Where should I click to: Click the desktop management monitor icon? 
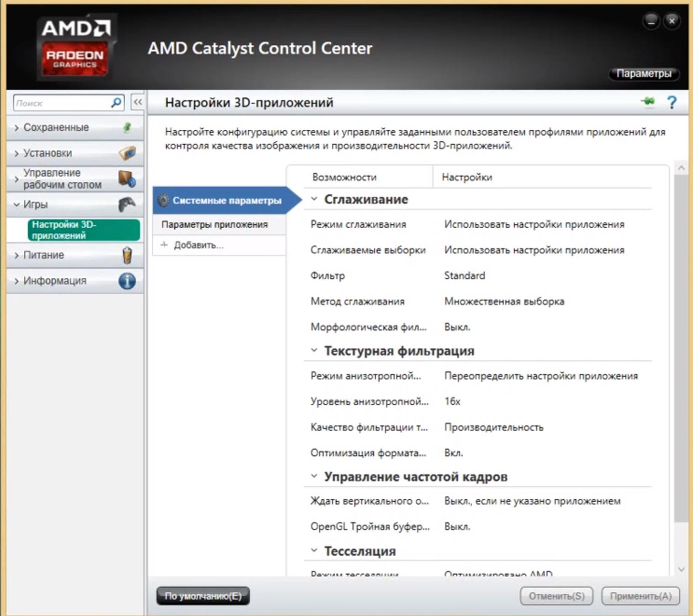[127, 179]
